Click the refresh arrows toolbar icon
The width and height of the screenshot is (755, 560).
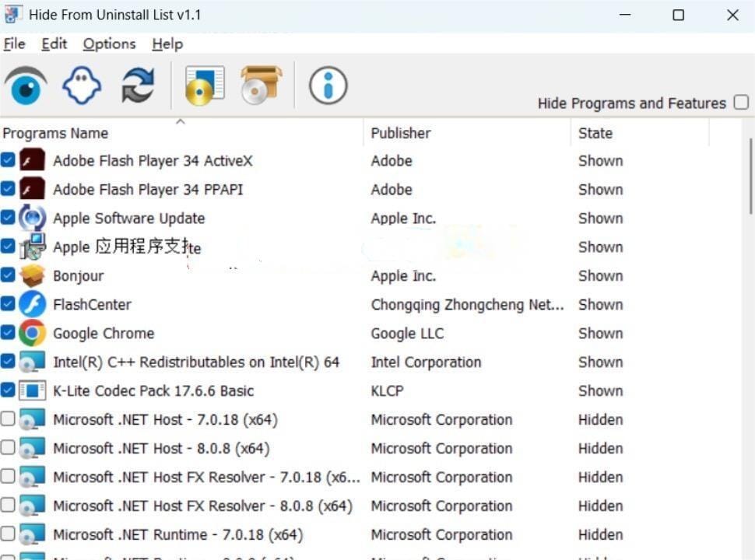[x=138, y=86]
